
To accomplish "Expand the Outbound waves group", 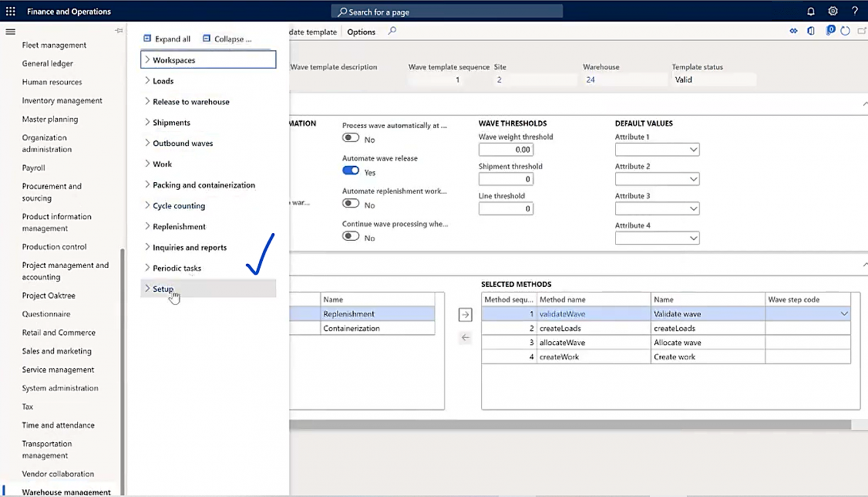I will coord(183,144).
